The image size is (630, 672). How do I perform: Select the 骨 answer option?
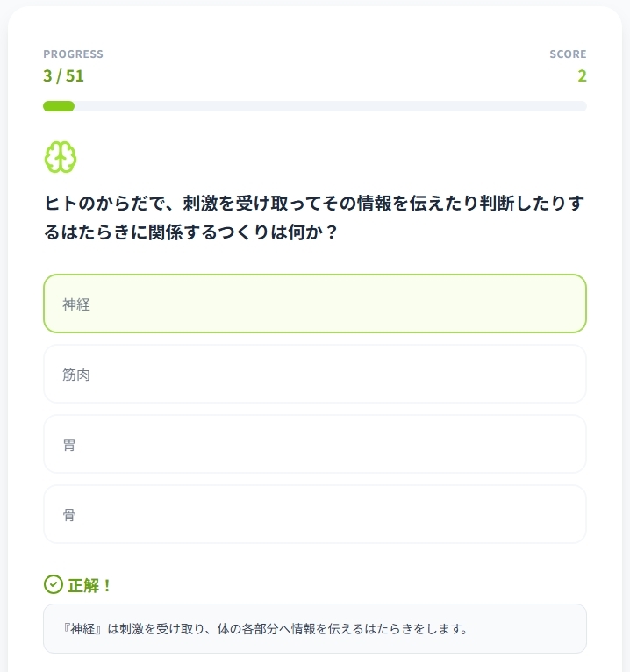(314, 514)
